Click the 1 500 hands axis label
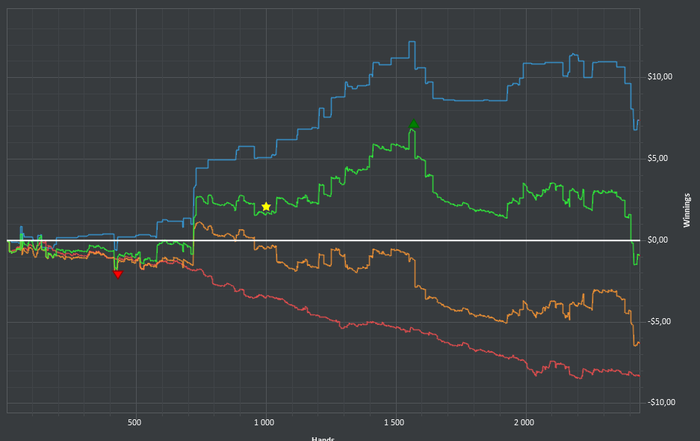Image resolution: width=700 pixels, height=441 pixels. pyautogui.click(x=394, y=422)
